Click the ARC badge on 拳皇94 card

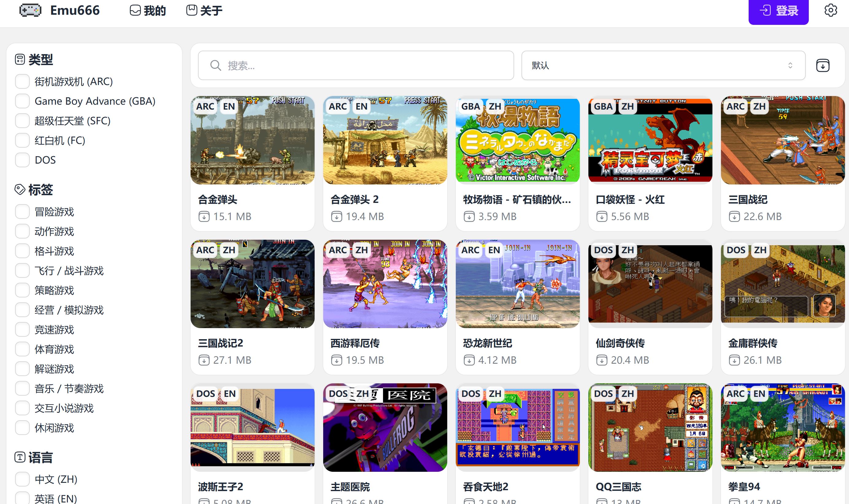(735, 394)
